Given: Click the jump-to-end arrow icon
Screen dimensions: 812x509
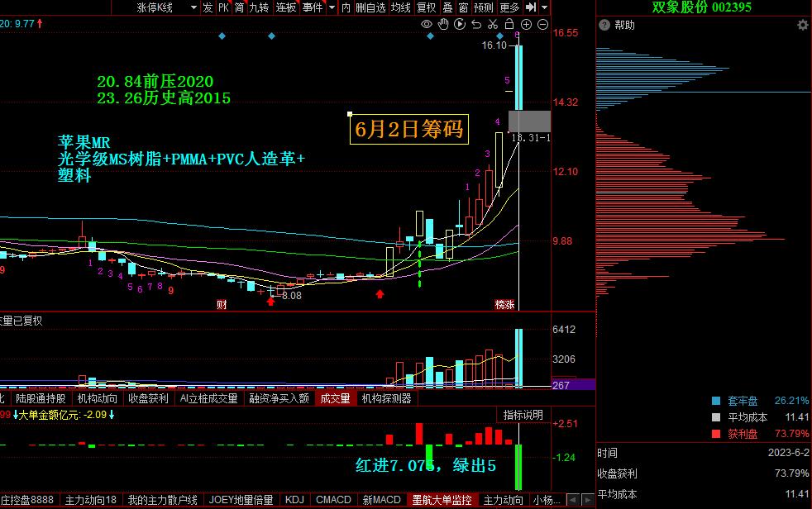Looking at the screenshot, I should [531, 7].
